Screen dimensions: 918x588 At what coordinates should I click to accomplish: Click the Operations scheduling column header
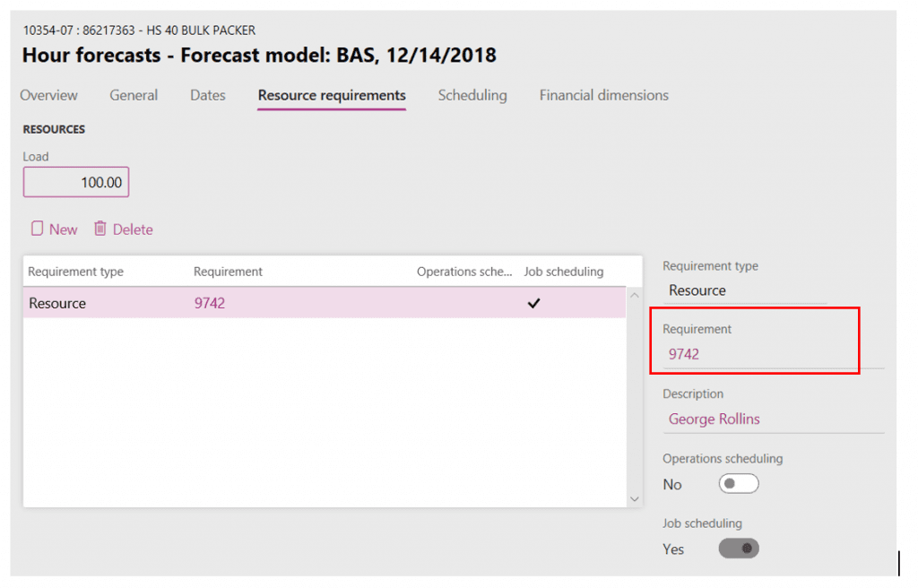tap(463, 272)
